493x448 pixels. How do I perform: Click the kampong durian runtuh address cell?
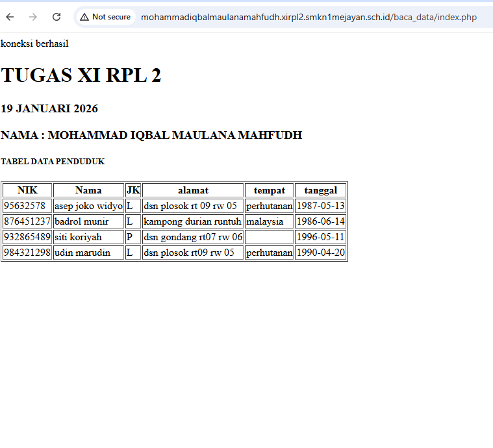pos(193,221)
